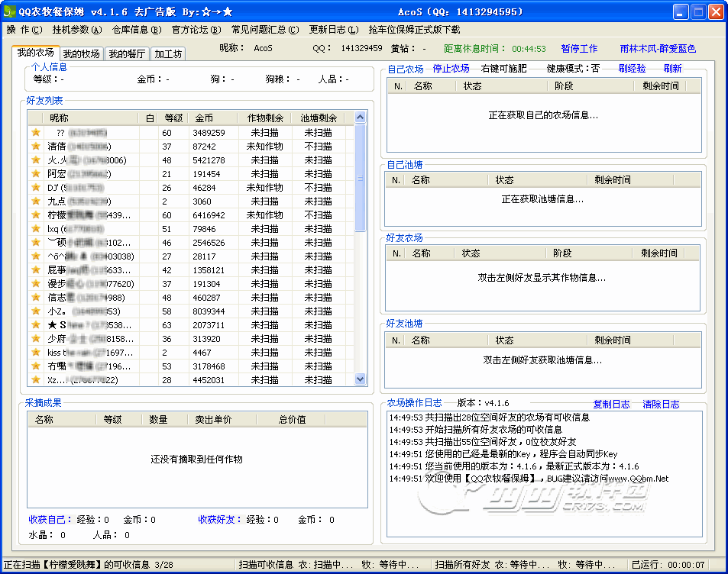Switch to the 我的牧场 tab
728x574 pixels.
81,54
